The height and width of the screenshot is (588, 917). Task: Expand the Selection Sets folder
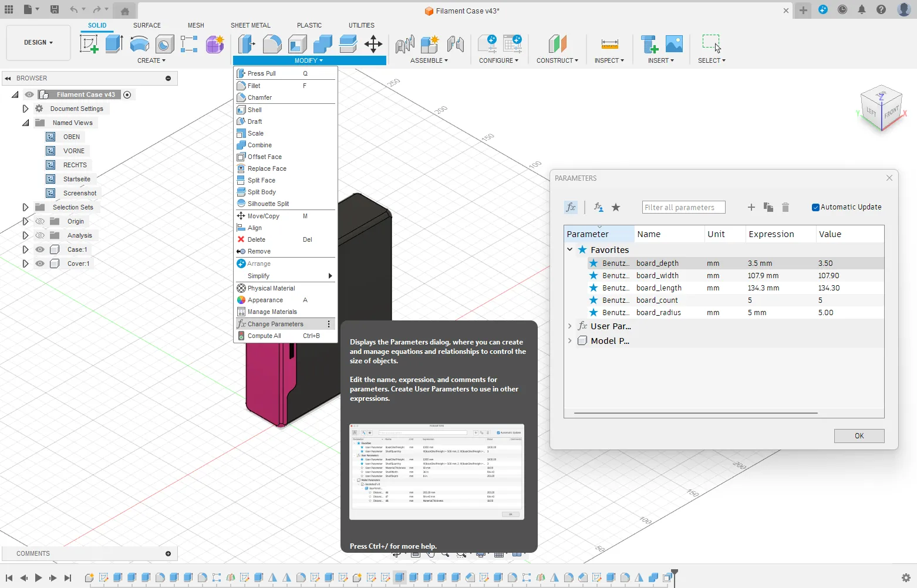(x=25, y=207)
